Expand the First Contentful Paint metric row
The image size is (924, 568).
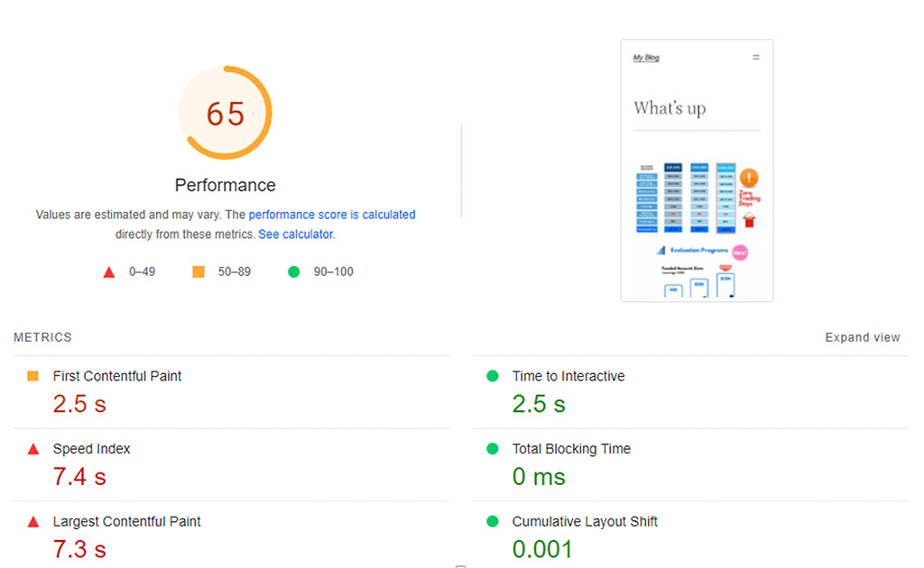[x=117, y=376]
